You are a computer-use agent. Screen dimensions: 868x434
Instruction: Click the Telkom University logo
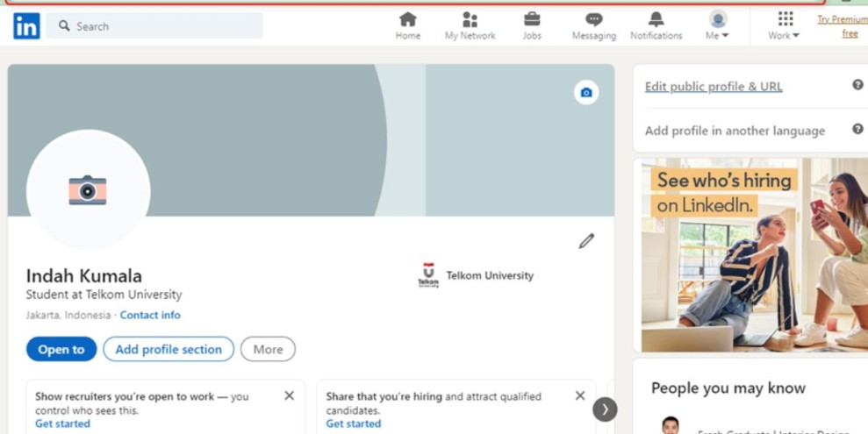428,275
